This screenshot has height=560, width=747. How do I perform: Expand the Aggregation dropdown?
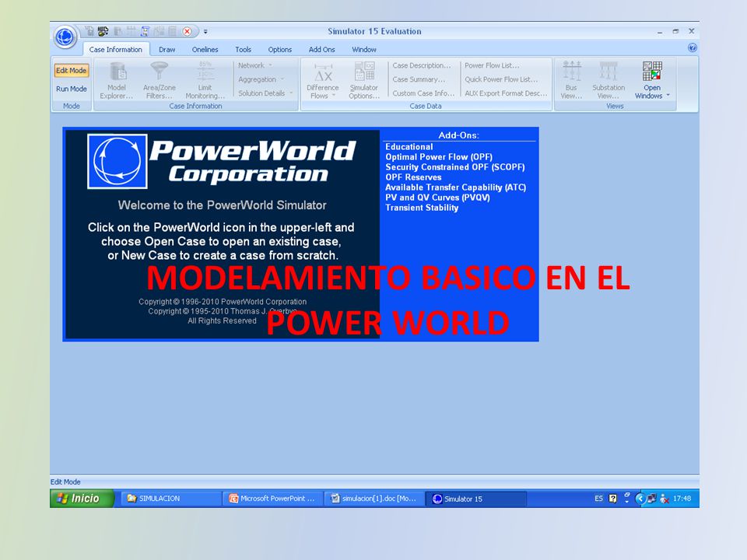(261, 79)
